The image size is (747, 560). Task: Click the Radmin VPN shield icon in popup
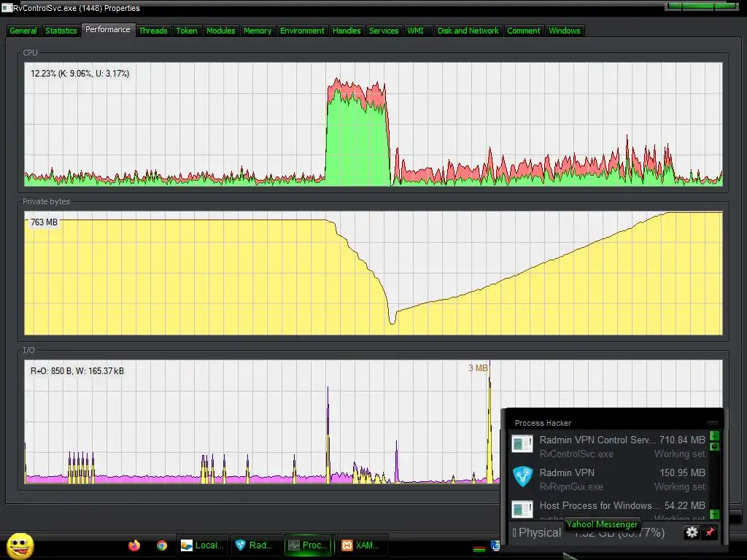[x=522, y=477]
